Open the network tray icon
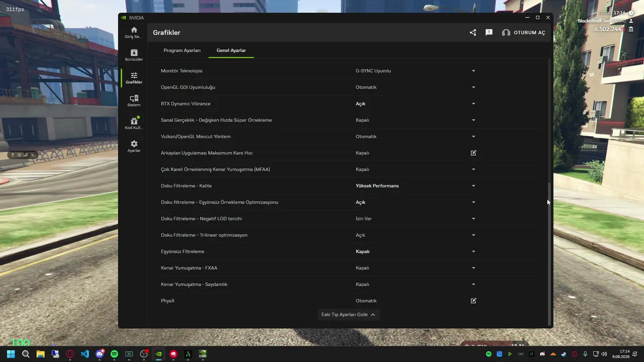This screenshot has height=362, width=644. (x=596, y=354)
